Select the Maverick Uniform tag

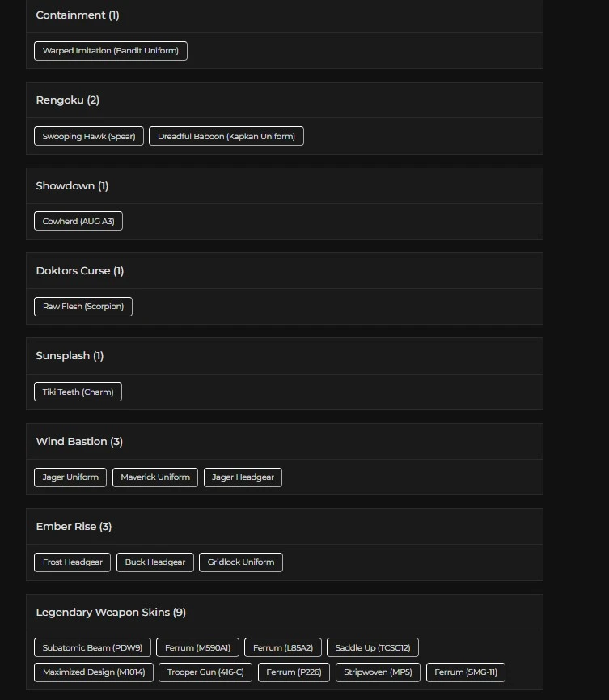coord(155,477)
